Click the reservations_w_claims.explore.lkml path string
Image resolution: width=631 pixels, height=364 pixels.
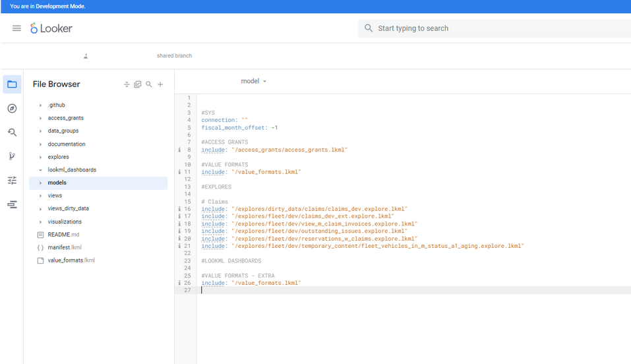324,239
